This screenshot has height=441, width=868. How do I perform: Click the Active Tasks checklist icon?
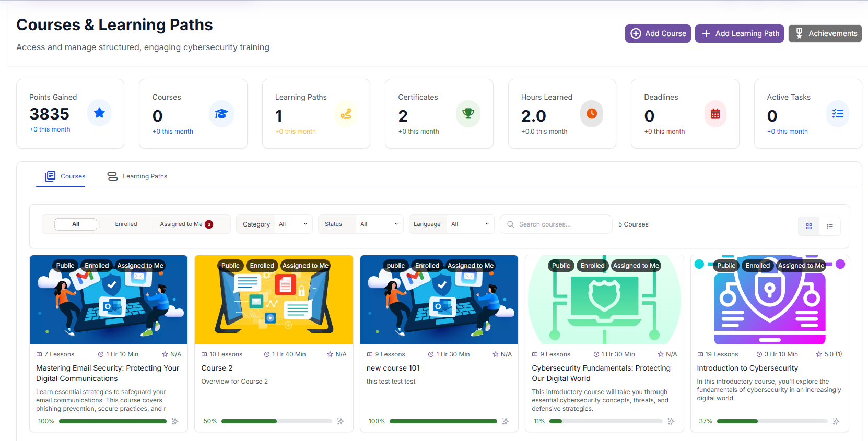tap(838, 114)
